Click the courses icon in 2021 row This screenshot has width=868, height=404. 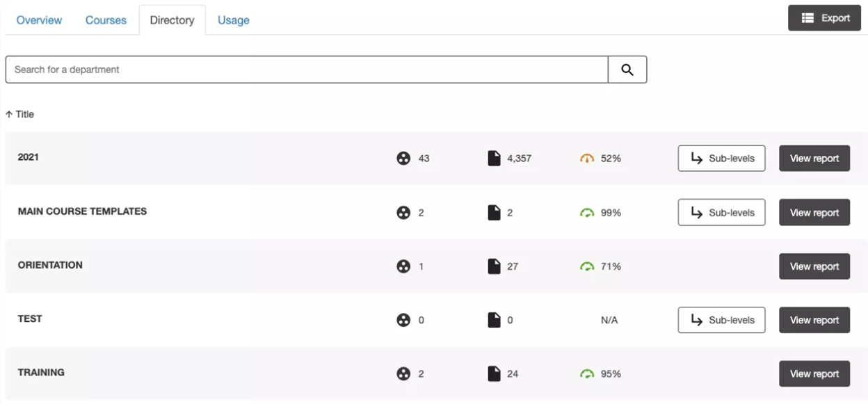point(403,159)
